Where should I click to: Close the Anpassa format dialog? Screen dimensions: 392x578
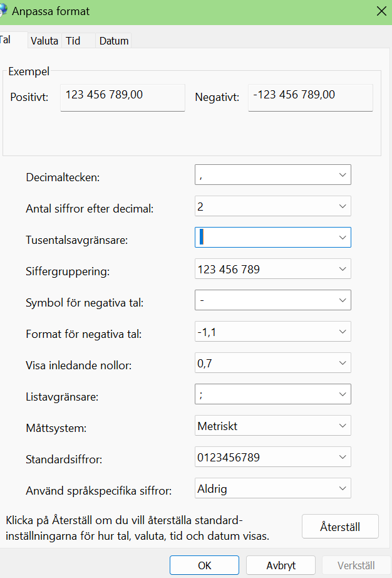tap(381, 11)
